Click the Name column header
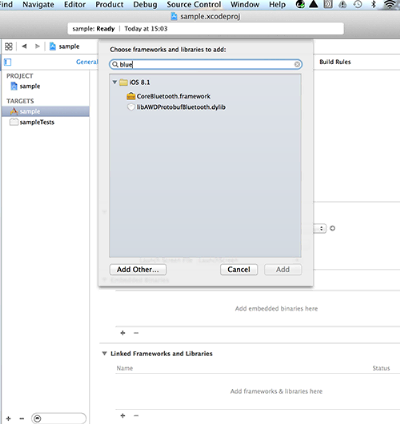The image size is (400, 424). point(125,368)
